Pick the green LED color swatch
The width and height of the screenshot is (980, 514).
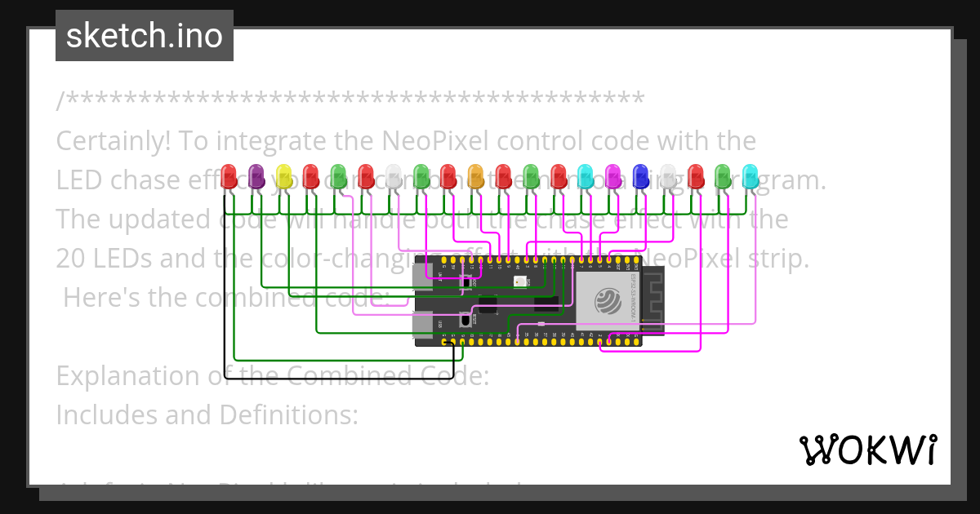(x=338, y=178)
